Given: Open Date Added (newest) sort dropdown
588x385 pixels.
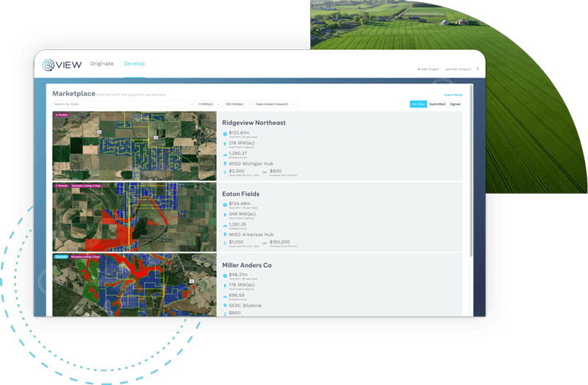Looking at the screenshot, I should (x=276, y=104).
